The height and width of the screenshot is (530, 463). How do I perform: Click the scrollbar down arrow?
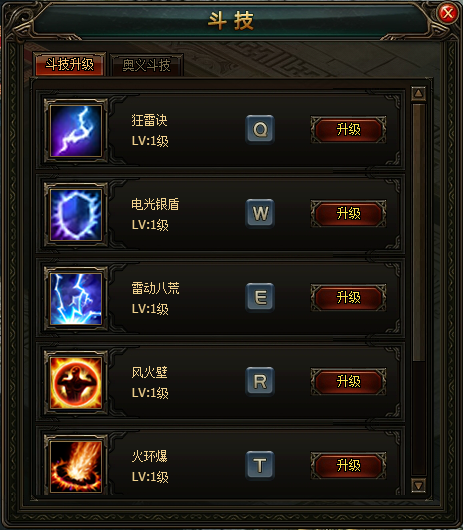click(418, 486)
